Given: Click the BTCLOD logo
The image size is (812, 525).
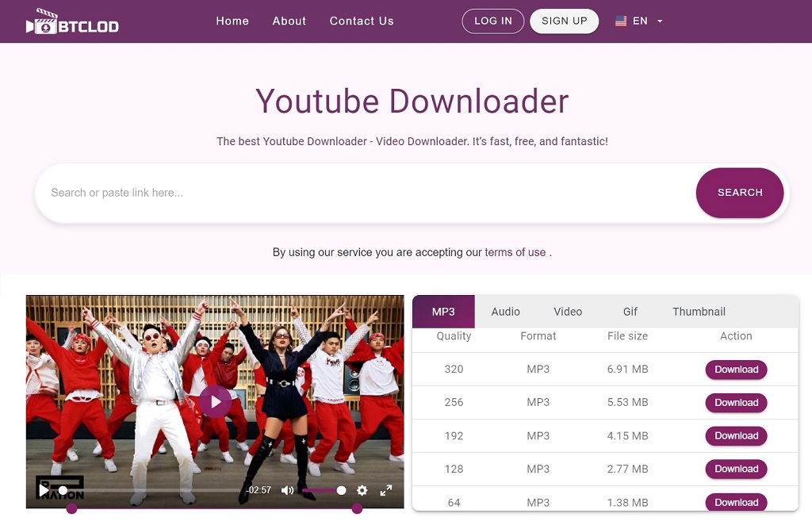Looking at the screenshot, I should point(72,21).
